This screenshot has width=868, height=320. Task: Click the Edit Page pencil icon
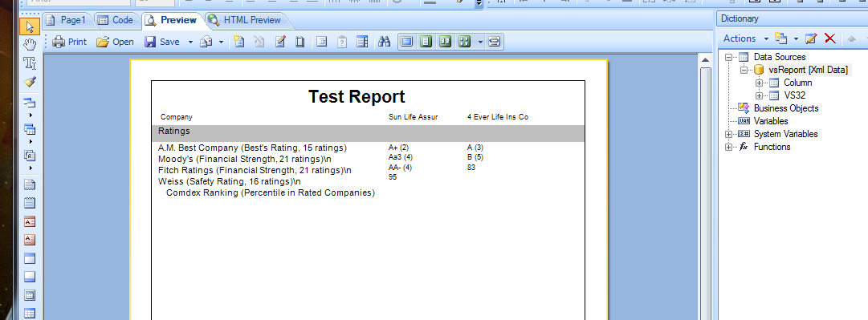(x=280, y=42)
